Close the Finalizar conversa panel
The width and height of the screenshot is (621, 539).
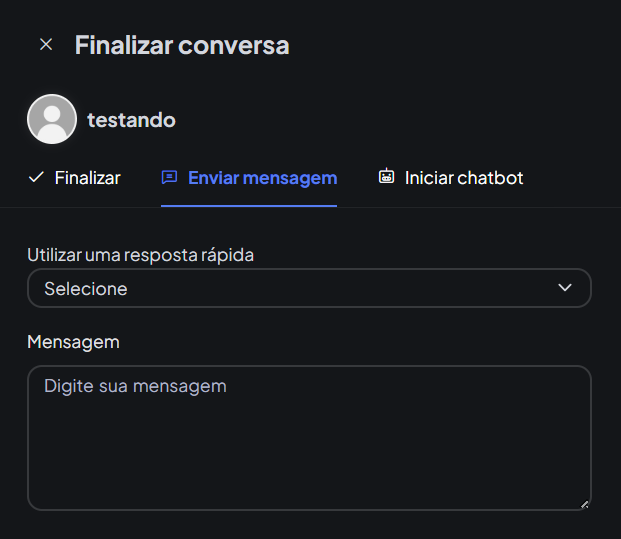pos(45,45)
